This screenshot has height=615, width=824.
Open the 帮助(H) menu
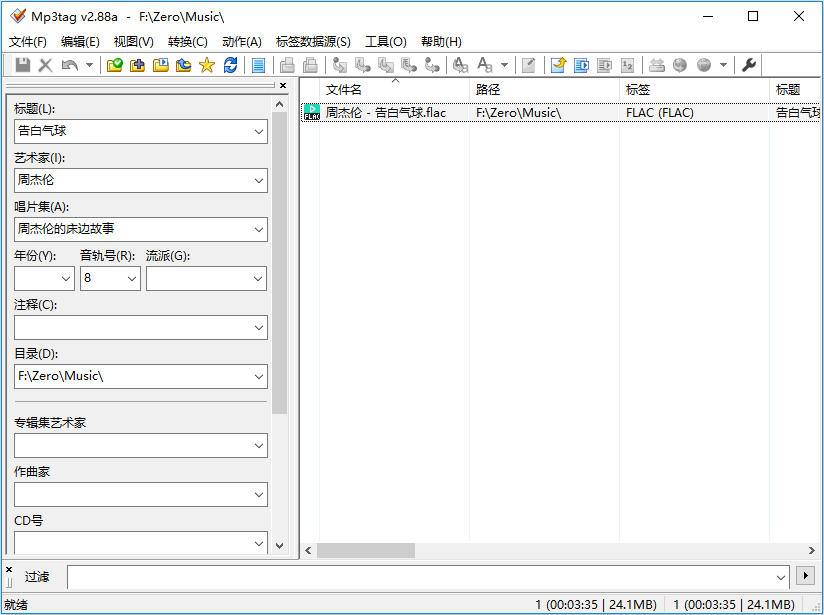pos(441,42)
